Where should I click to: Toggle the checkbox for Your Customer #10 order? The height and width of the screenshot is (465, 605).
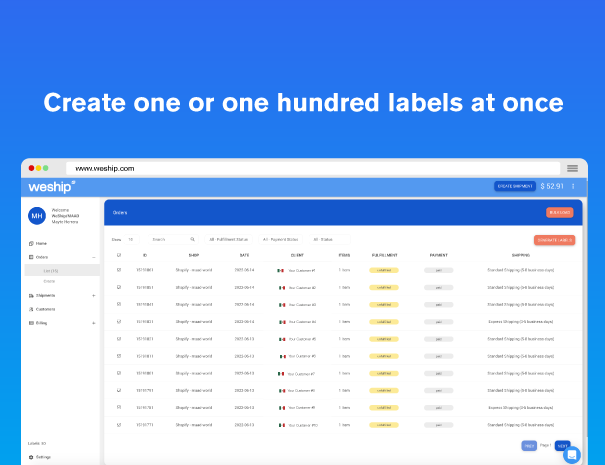point(119,425)
